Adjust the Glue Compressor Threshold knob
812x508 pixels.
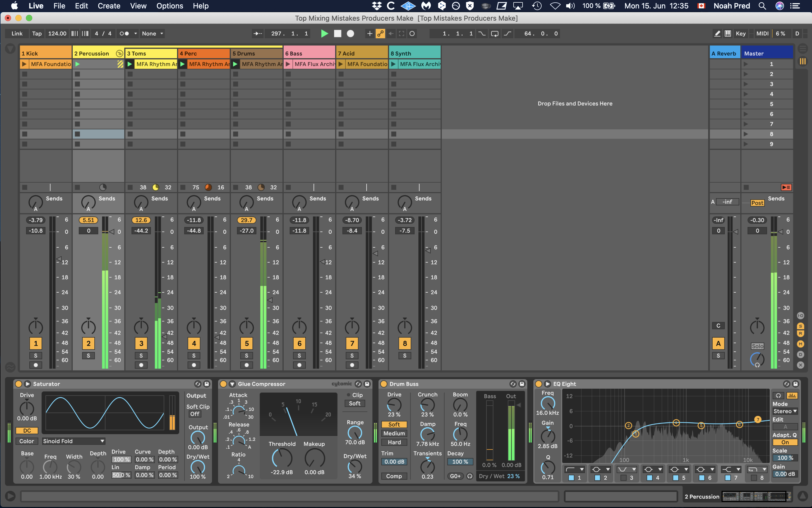tap(282, 458)
